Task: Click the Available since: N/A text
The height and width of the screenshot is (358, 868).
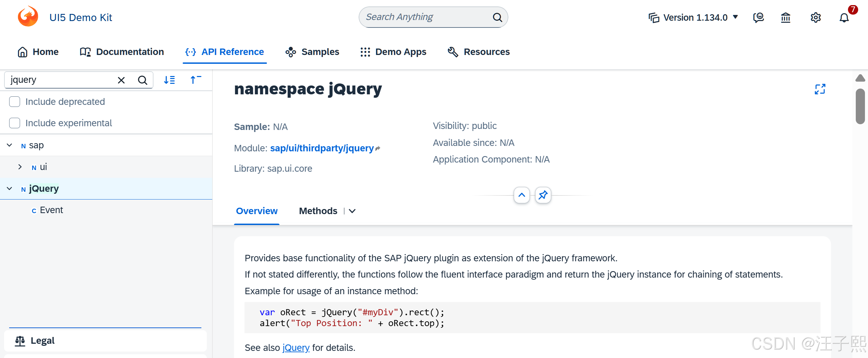Action: click(x=473, y=143)
